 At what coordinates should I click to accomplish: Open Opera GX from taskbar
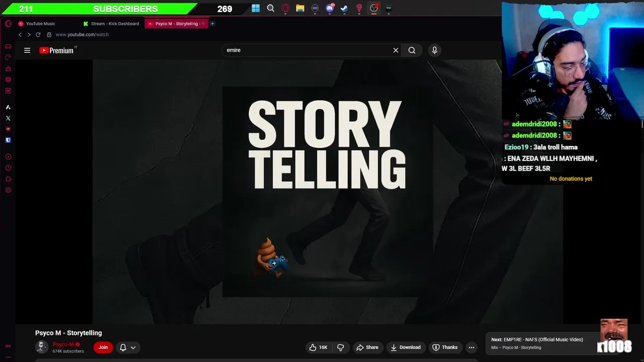[x=285, y=8]
